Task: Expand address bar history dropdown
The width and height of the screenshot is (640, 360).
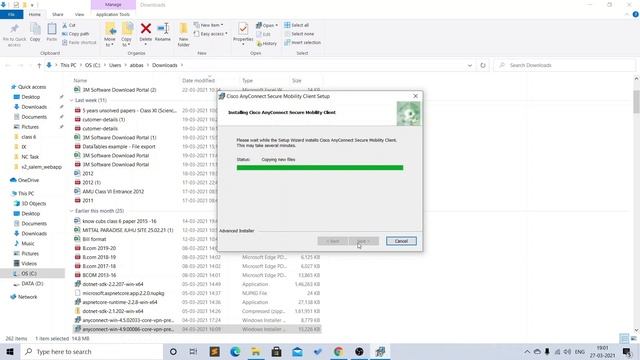Action: pyautogui.click(x=470, y=65)
